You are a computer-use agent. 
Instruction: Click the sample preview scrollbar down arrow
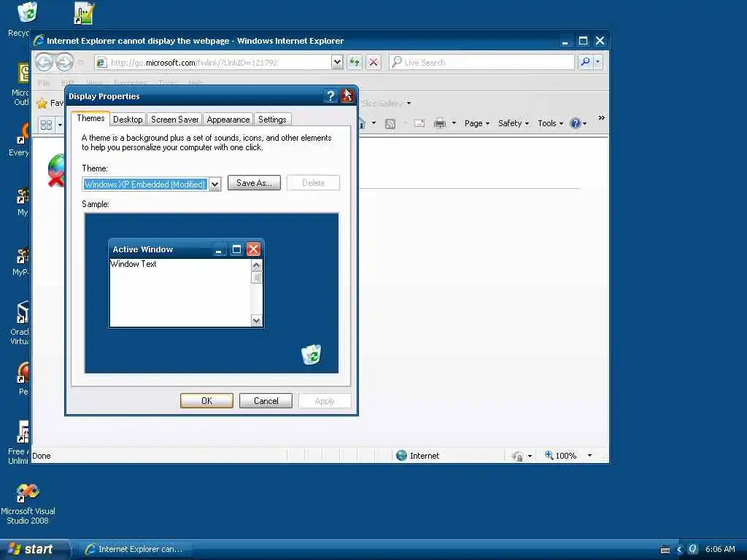point(256,321)
